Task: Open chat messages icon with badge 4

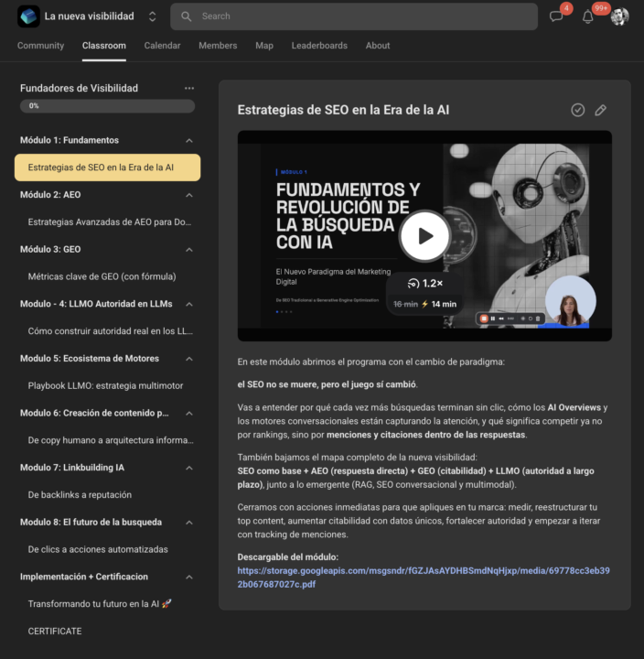Action: pos(556,16)
